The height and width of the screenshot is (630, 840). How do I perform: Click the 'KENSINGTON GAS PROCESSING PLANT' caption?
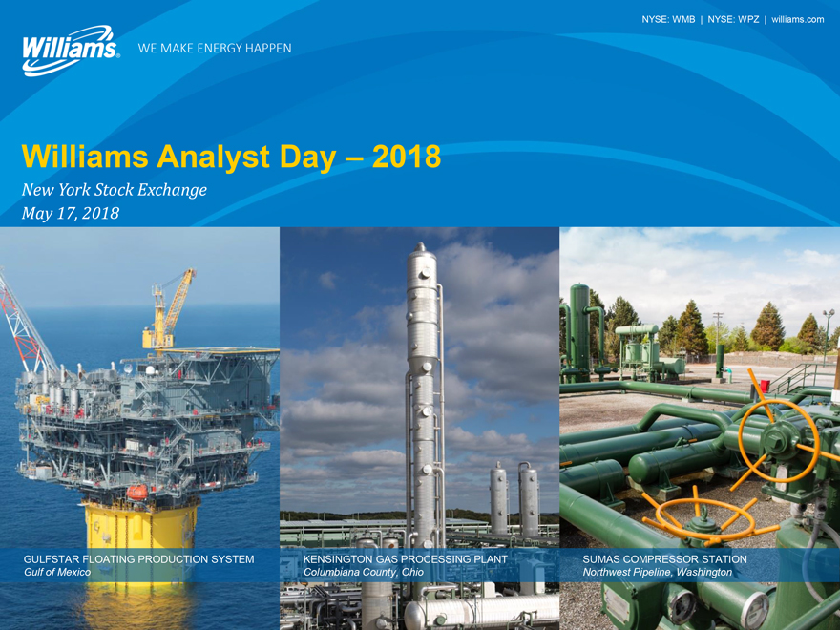point(406,558)
